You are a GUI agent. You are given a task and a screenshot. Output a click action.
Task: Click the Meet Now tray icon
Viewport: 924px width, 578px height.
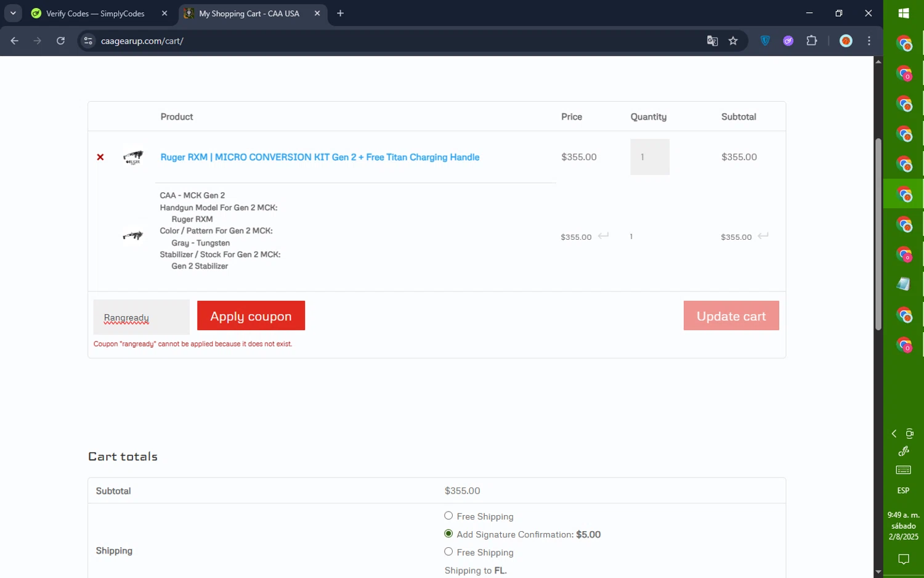(910, 434)
